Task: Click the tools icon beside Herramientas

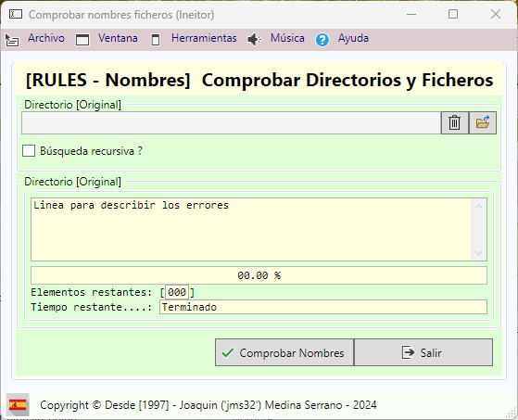Action: click(156, 40)
